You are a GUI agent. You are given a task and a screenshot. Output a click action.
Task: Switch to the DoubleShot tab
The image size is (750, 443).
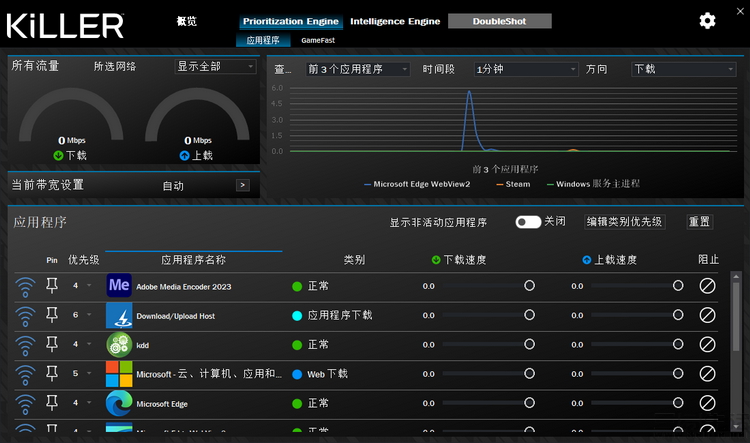[x=499, y=21]
